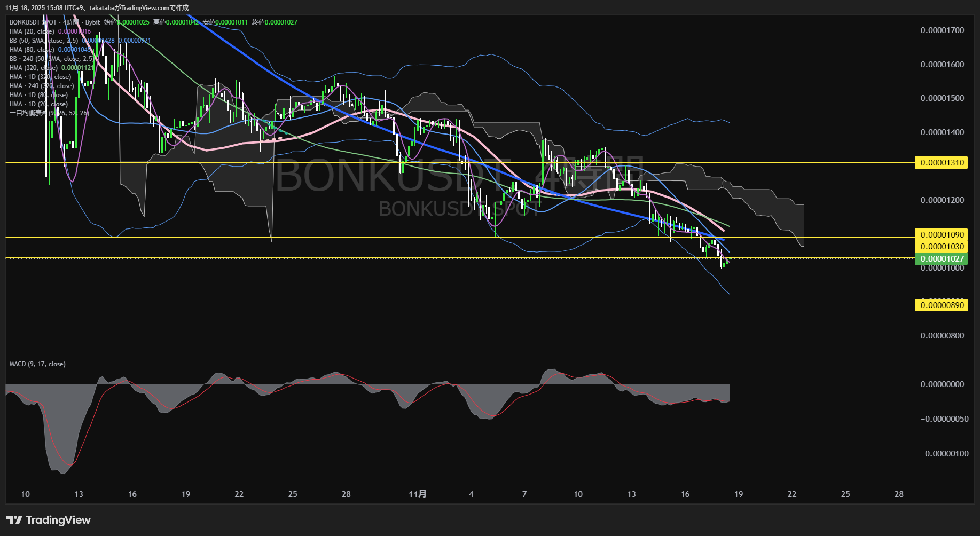Click the yellow 0.00001310 price line label
The height and width of the screenshot is (536, 980).
click(x=942, y=163)
